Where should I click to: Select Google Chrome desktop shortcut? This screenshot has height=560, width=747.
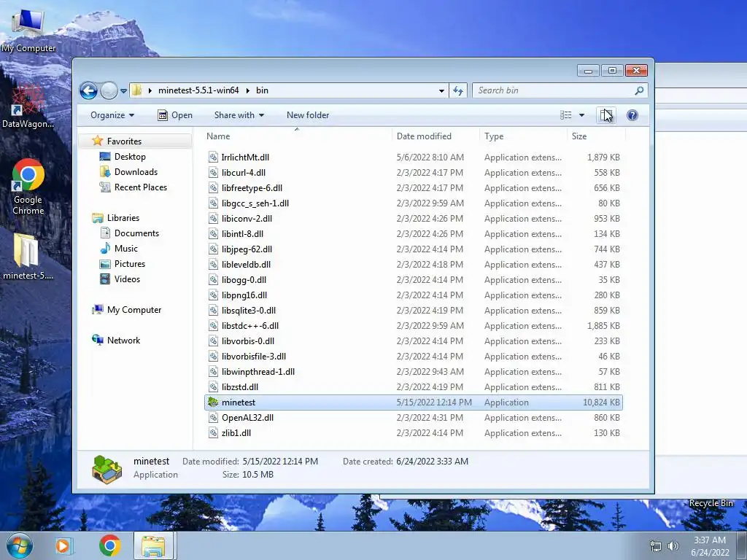28,187
